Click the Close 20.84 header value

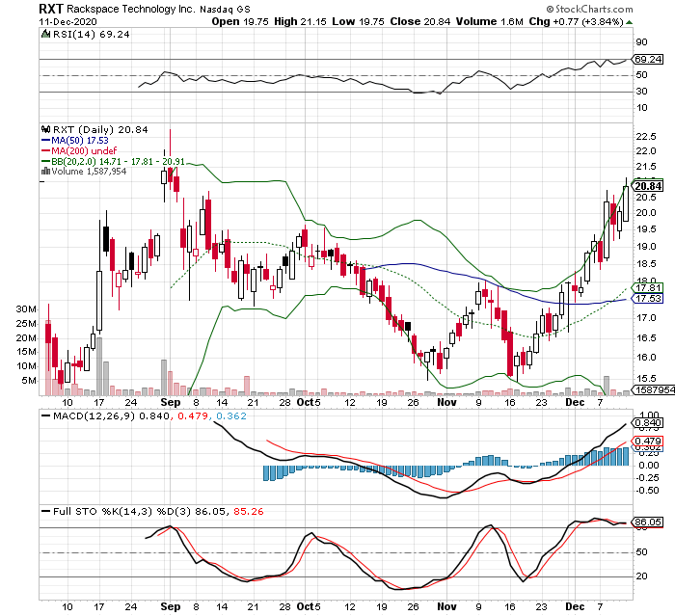pyautogui.click(x=420, y=21)
